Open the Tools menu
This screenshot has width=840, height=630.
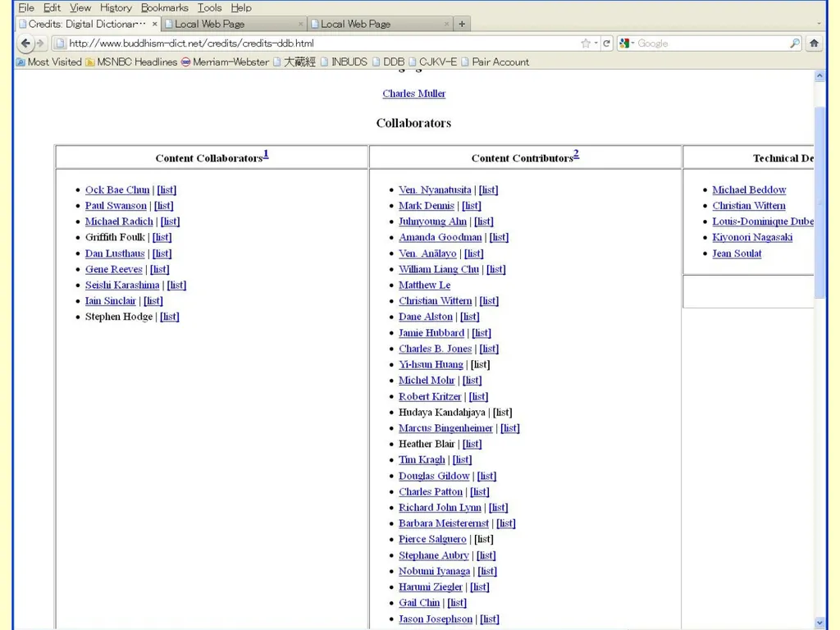[x=209, y=7]
